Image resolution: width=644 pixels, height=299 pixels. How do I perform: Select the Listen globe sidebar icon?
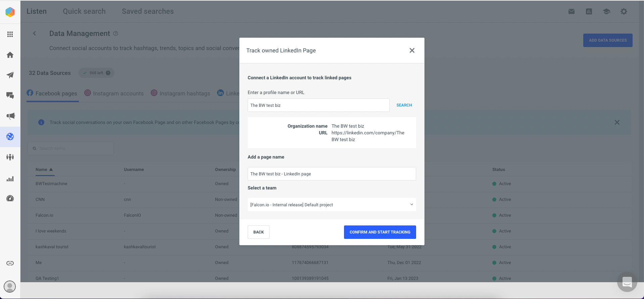point(10,137)
